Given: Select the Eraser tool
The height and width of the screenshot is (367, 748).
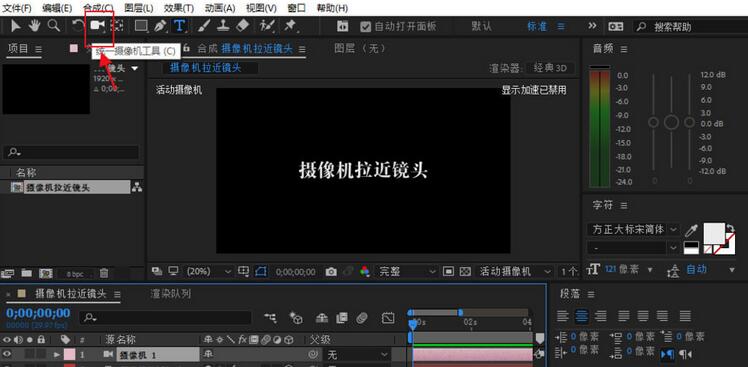Looking at the screenshot, I should pos(243,26).
